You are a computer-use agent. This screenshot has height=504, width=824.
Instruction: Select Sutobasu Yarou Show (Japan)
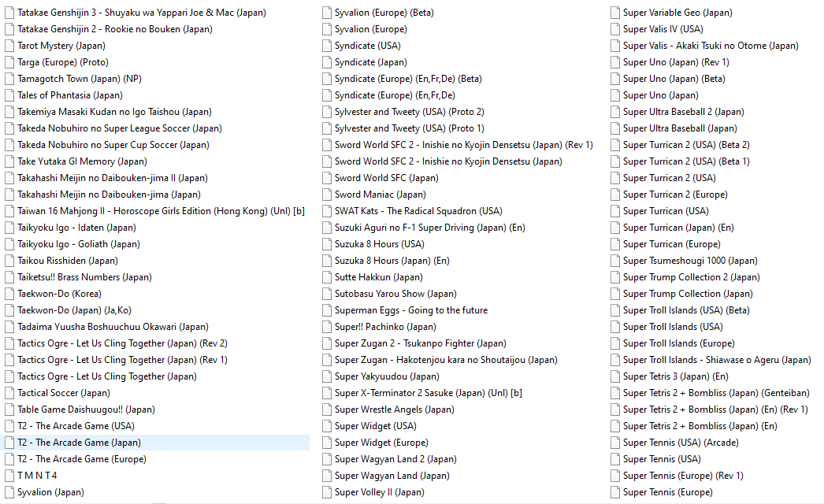pos(395,294)
